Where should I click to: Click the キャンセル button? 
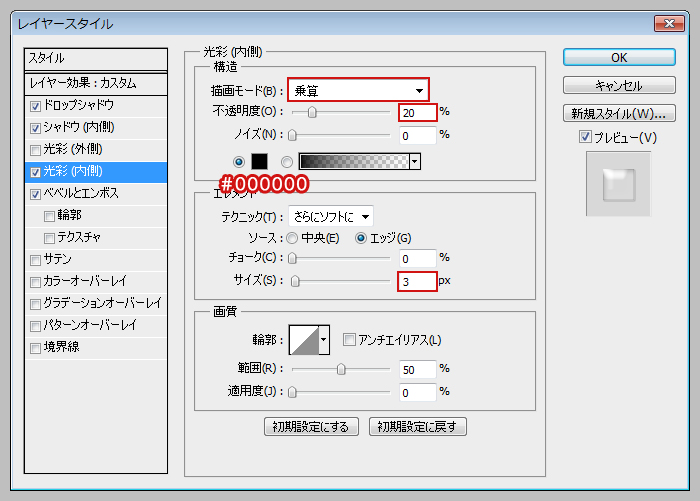click(619, 85)
